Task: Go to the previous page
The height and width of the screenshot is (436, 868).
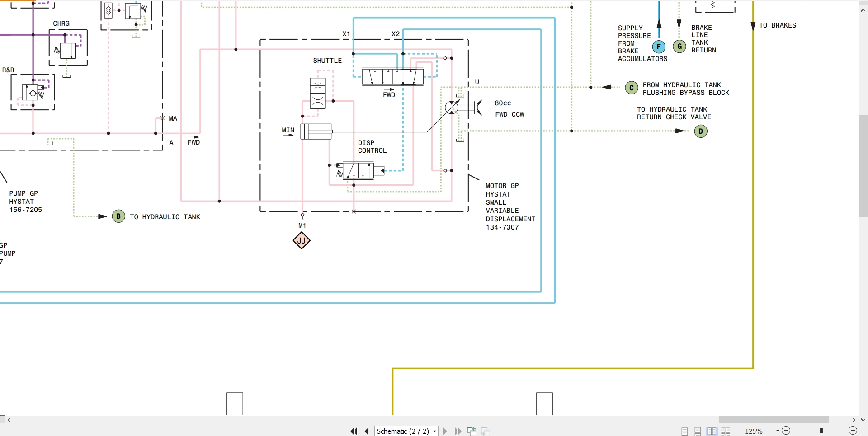Action: (367, 431)
